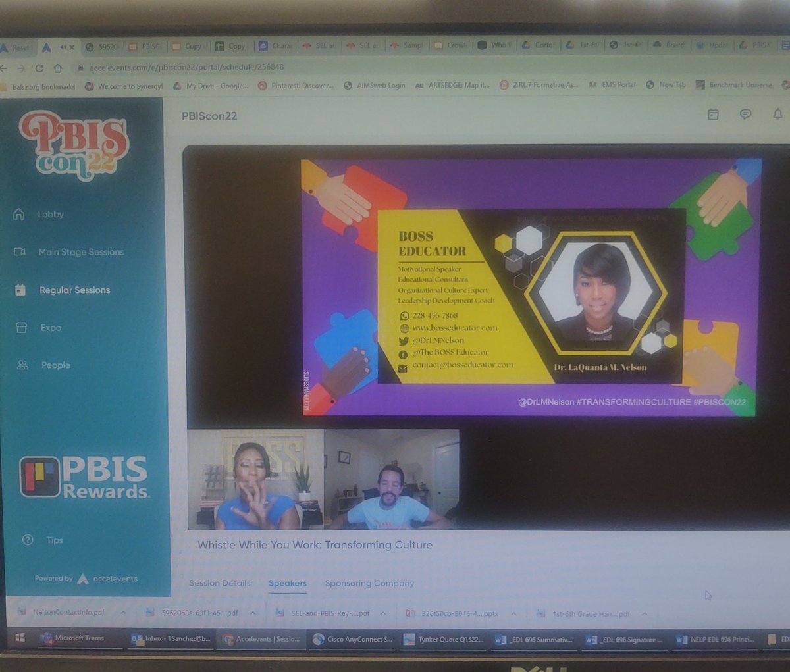
Task: Expand options for NelsonContactInfo.pdf download
Action: point(122,613)
